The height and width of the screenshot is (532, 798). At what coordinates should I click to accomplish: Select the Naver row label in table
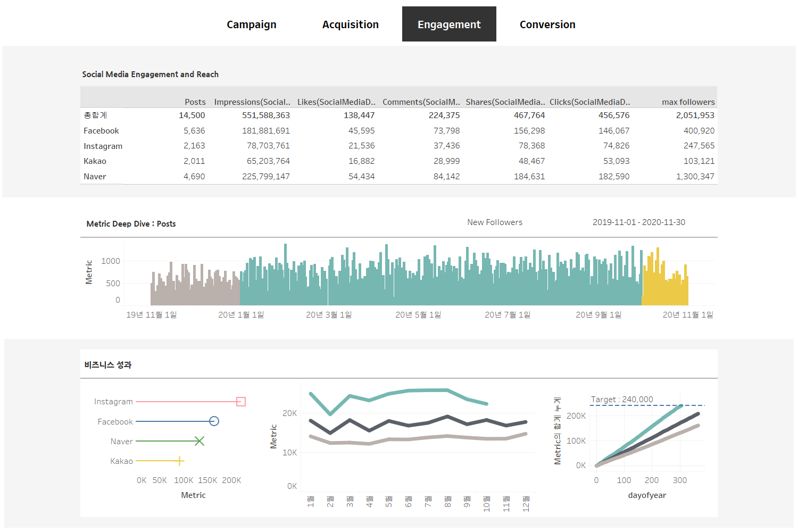(x=95, y=177)
